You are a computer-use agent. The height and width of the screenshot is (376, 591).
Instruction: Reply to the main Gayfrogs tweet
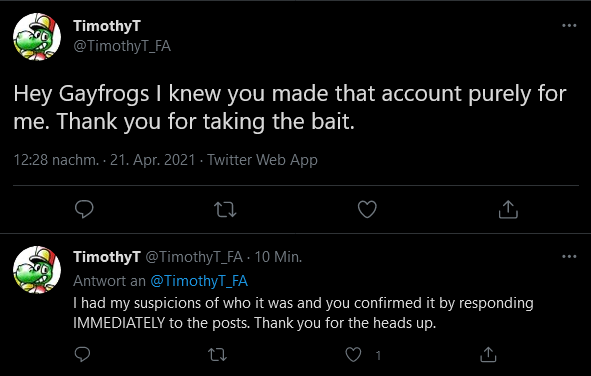[84, 209]
